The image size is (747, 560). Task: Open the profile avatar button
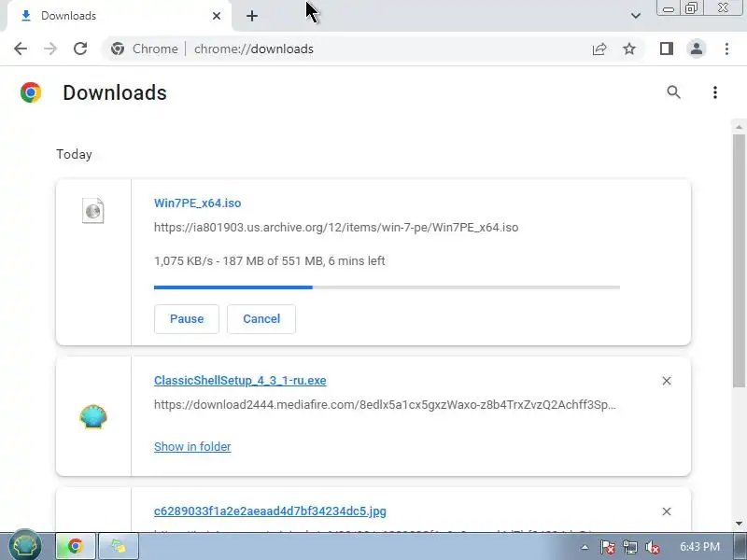[x=696, y=49]
